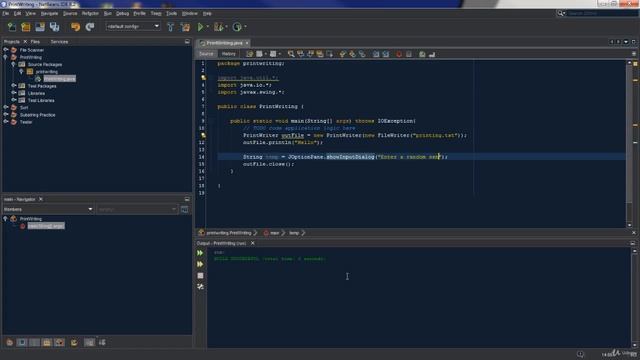The width and height of the screenshot is (640, 360).
Task: Switch to the History editor tab
Action: [x=229, y=54]
